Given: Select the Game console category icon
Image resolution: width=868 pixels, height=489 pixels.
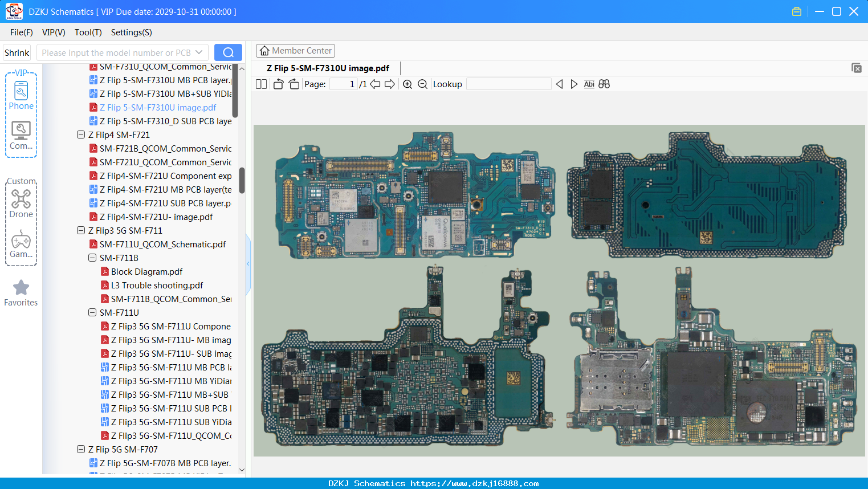Looking at the screenshot, I should coord(21,244).
